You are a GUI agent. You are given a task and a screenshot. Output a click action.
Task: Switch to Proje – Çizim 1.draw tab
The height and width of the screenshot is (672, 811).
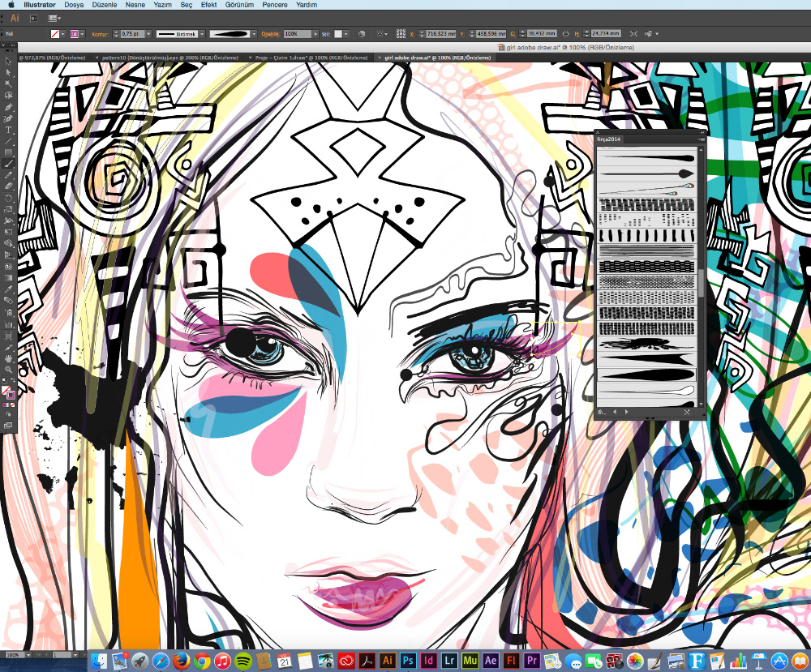click(311, 58)
